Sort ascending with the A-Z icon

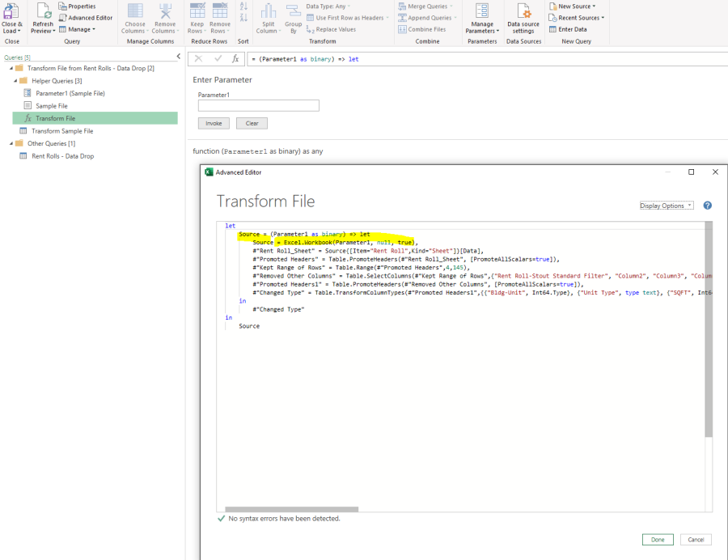tap(243, 6)
